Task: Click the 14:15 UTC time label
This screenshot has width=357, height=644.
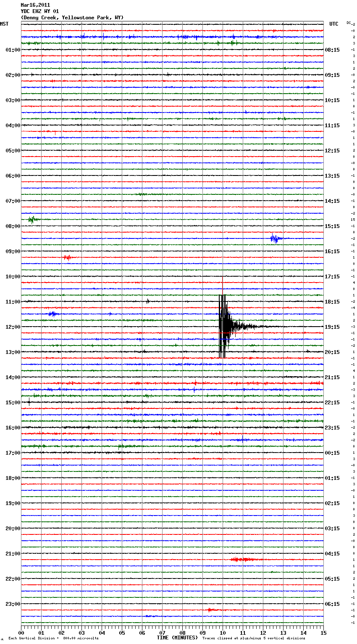Action: (x=332, y=201)
